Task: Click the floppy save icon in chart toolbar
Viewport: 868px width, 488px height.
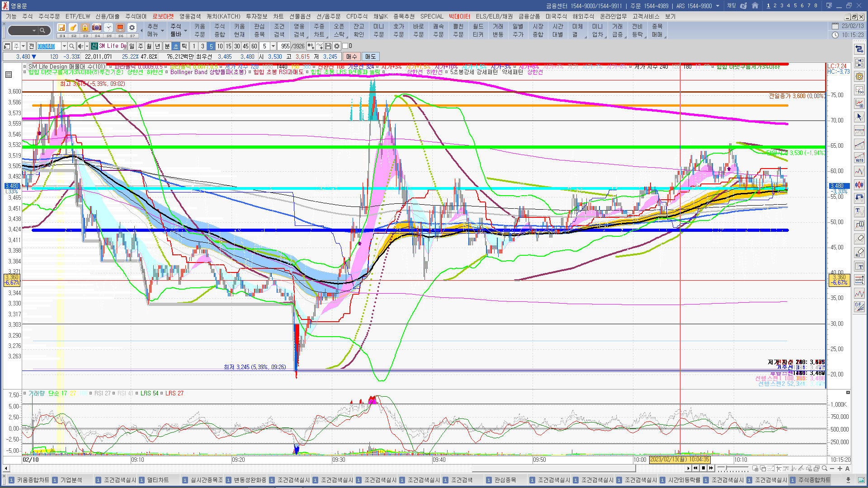Action: [x=328, y=46]
